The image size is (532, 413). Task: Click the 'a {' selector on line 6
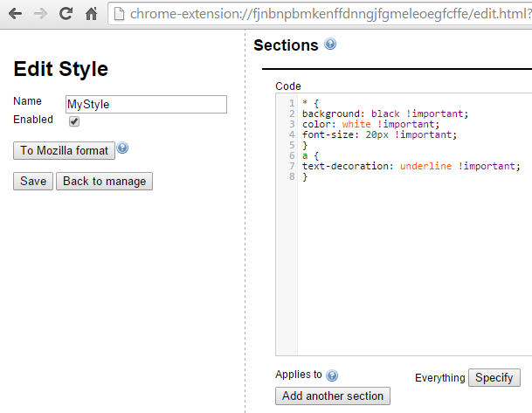pyautogui.click(x=310, y=155)
